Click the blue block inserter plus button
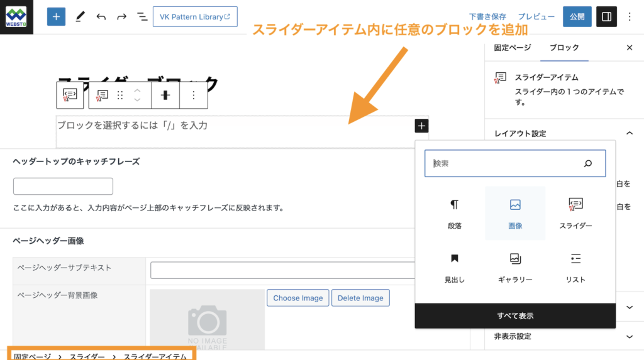The width and height of the screenshot is (644, 360). coord(56,17)
